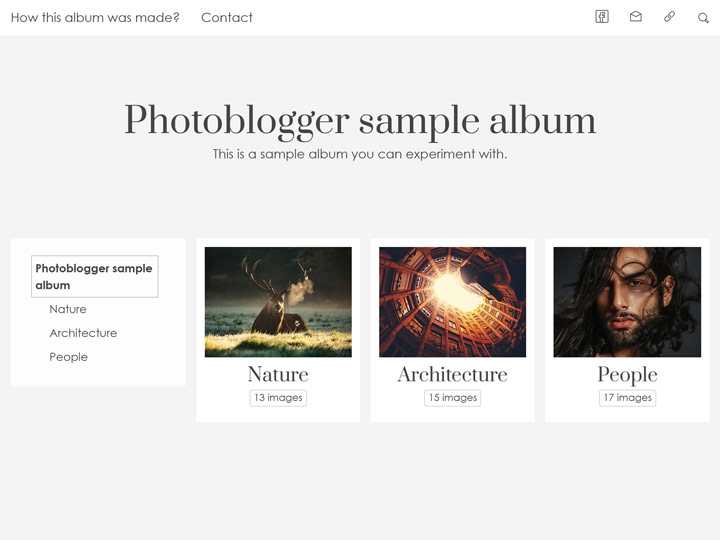Click the Facebook share icon
720x540 pixels.
602,16
